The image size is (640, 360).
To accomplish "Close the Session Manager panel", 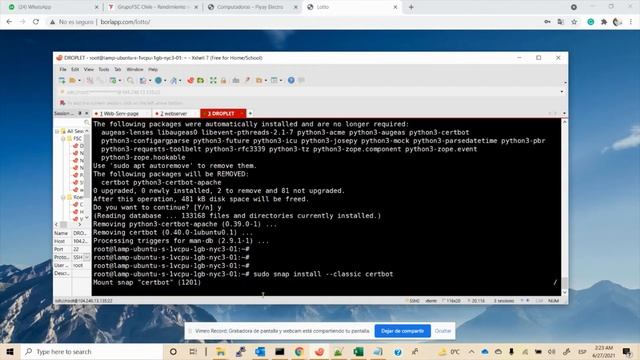I will (87, 113).
